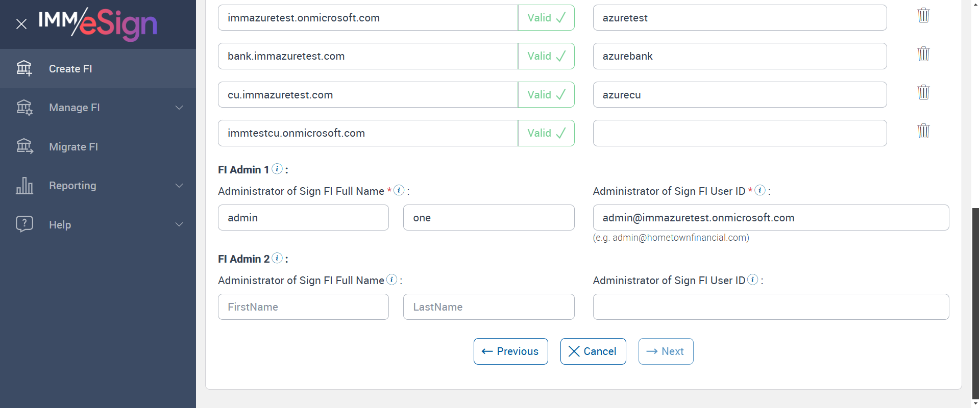The image size is (980, 408).
Task: Cancel the FI creation form
Action: [x=593, y=351]
